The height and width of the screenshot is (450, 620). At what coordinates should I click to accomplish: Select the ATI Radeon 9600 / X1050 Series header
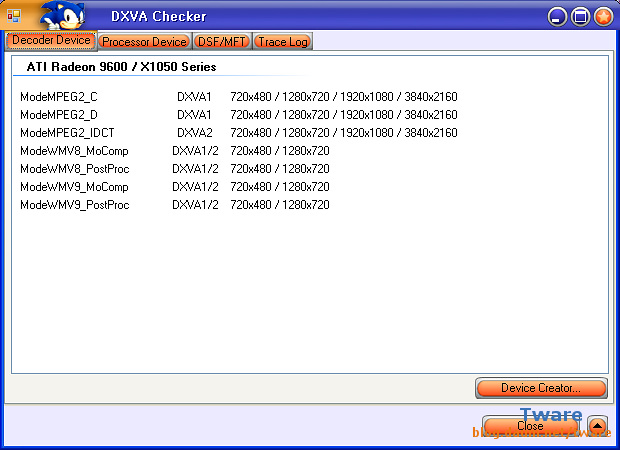pos(121,67)
